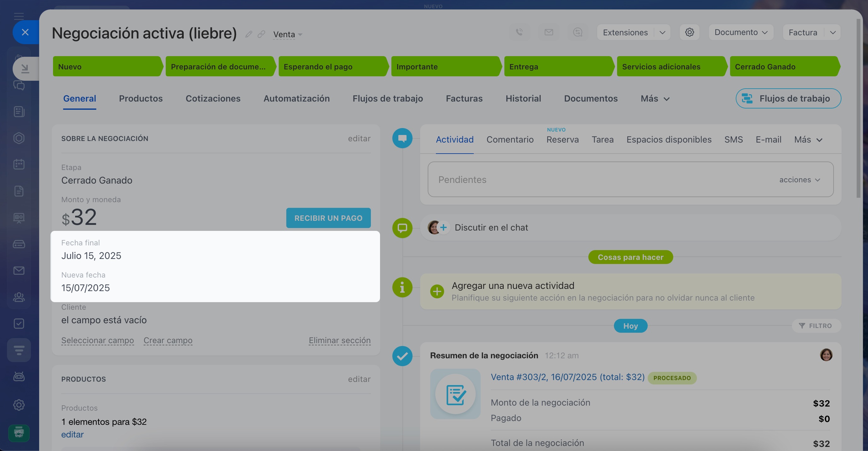This screenshot has height=451, width=868.
Task: Click Discutir en el chat
Action: coord(491,227)
